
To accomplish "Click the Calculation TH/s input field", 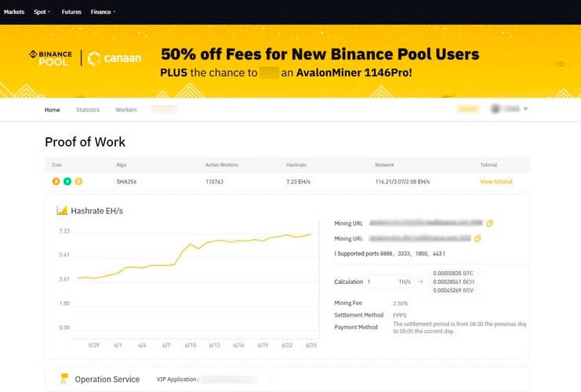I will click(379, 281).
